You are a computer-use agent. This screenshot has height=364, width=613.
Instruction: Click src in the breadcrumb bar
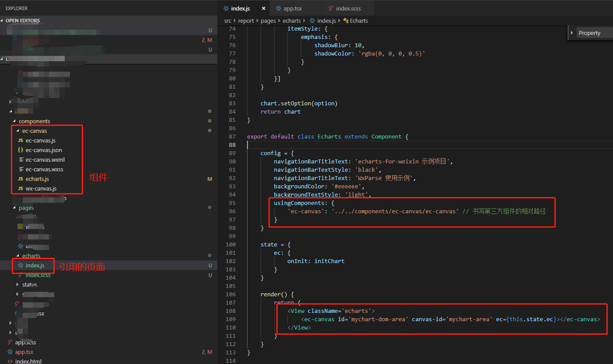(228, 21)
